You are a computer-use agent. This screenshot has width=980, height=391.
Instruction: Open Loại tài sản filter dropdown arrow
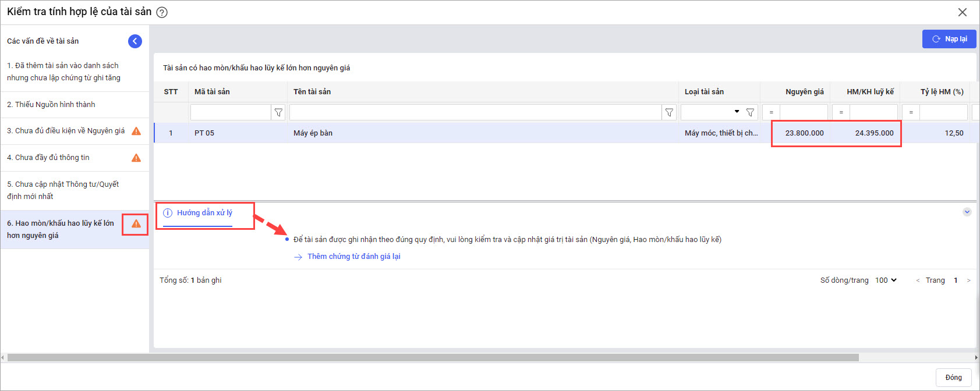[737, 112]
